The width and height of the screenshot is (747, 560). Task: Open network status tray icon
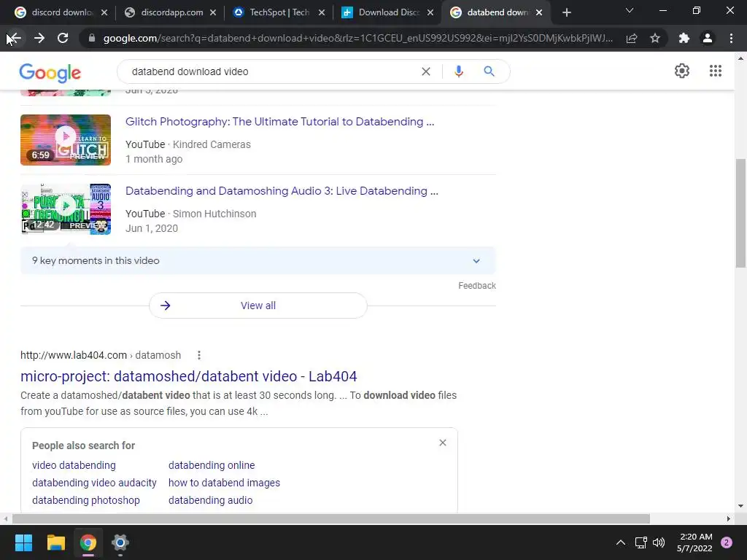tap(640, 542)
